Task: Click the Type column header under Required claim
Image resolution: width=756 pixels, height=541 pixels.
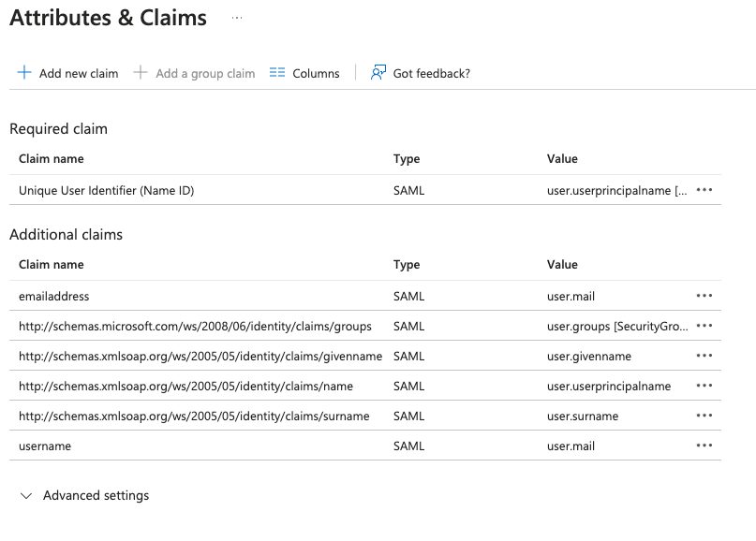Action: (407, 159)
